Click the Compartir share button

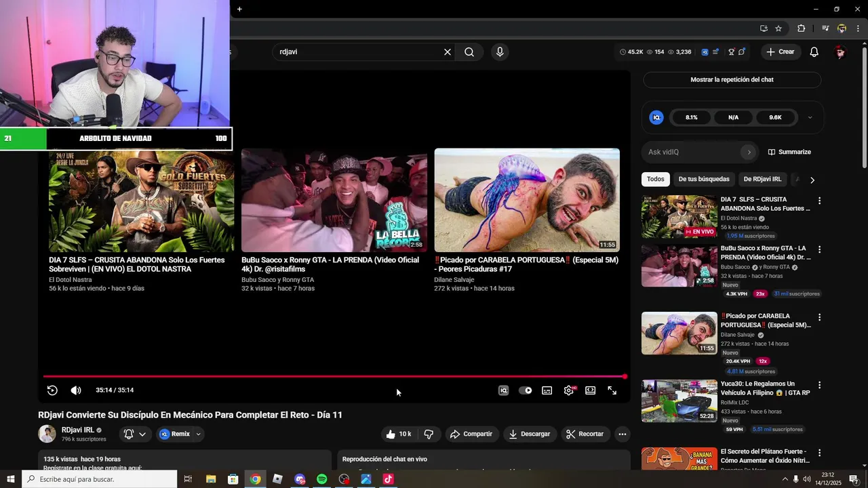(x=471, y=434)
